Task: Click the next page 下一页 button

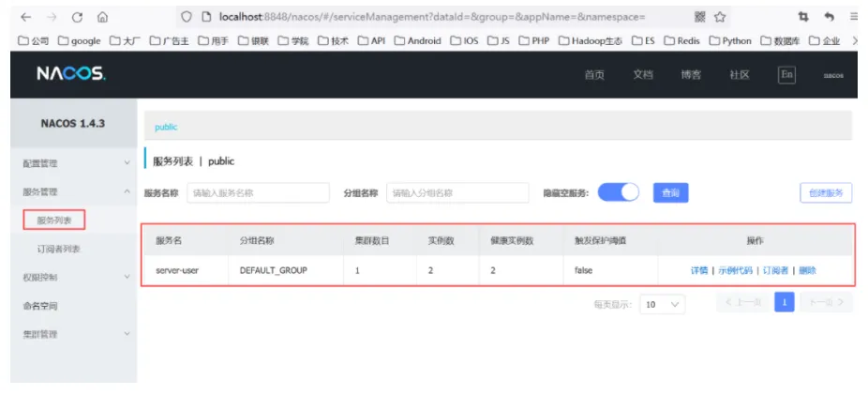Action: [826, 302]
